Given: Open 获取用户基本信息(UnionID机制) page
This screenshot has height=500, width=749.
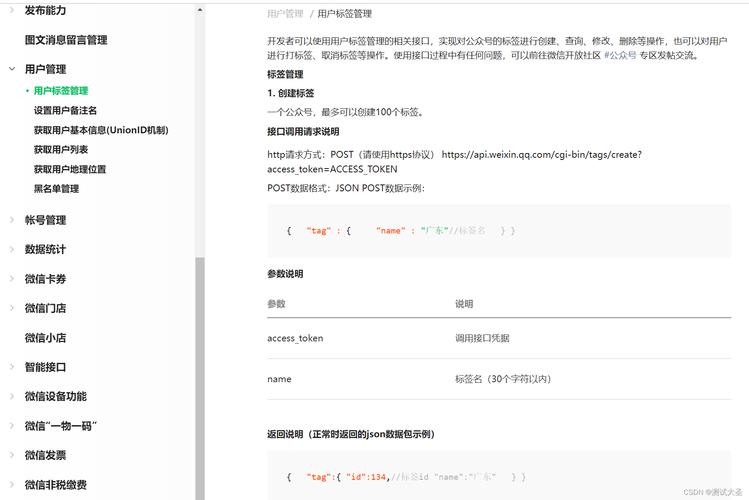Looking at the screenshot, I should coord(101,130).
